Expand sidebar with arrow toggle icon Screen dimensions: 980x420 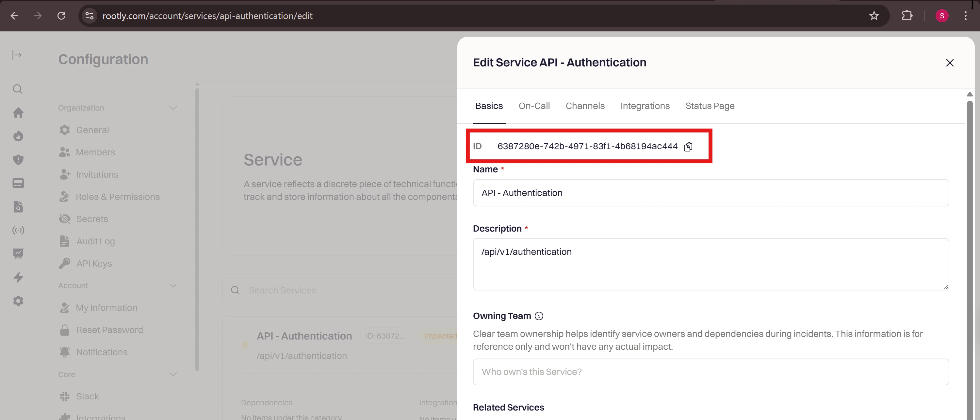(x=17, y=55)
